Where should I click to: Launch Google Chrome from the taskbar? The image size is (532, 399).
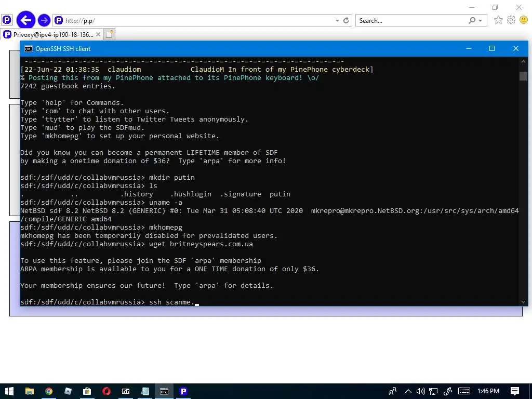tap(49, 391)
